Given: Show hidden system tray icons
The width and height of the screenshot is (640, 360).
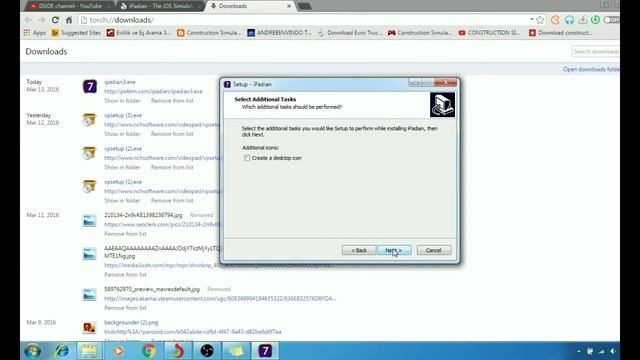Looking at the screenshot, I should point(579,351).
